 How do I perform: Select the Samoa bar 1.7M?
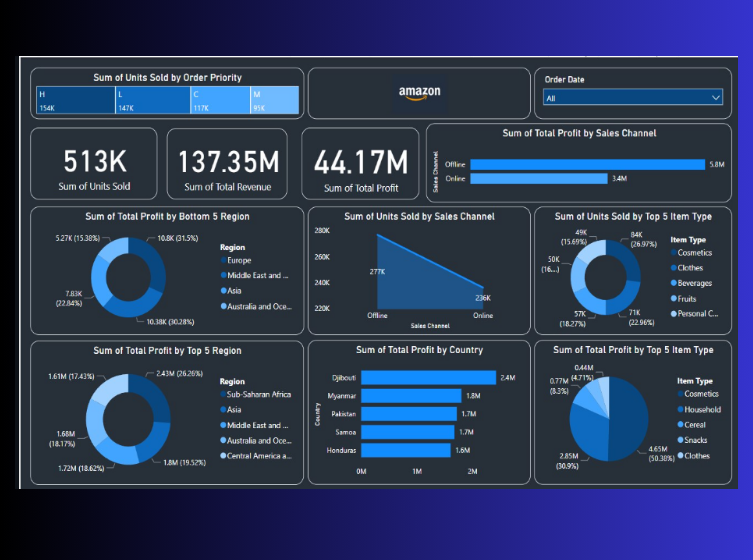(x=408, y=432)
